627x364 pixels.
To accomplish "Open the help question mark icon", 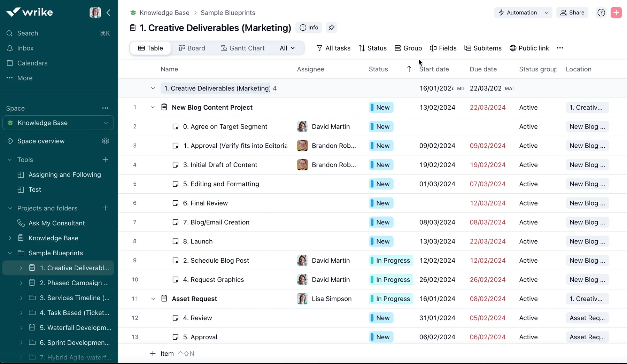I will (x=601, y=13).
